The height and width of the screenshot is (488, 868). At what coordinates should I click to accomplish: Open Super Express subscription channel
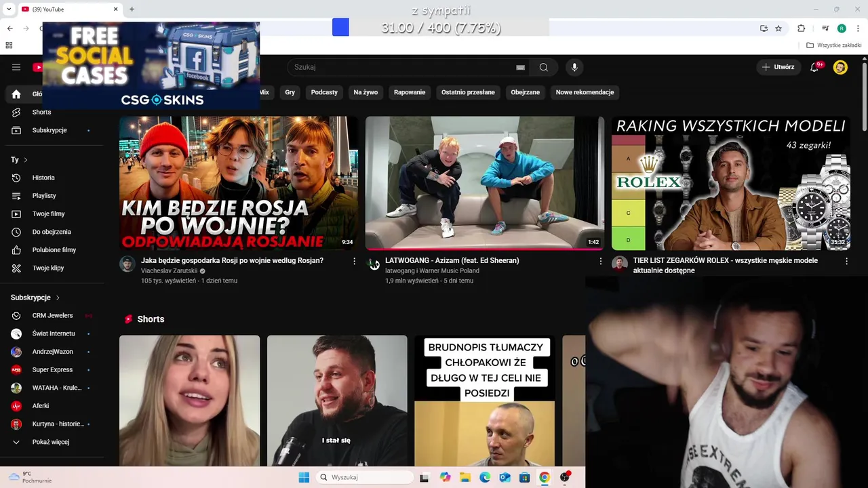[52, 370]
